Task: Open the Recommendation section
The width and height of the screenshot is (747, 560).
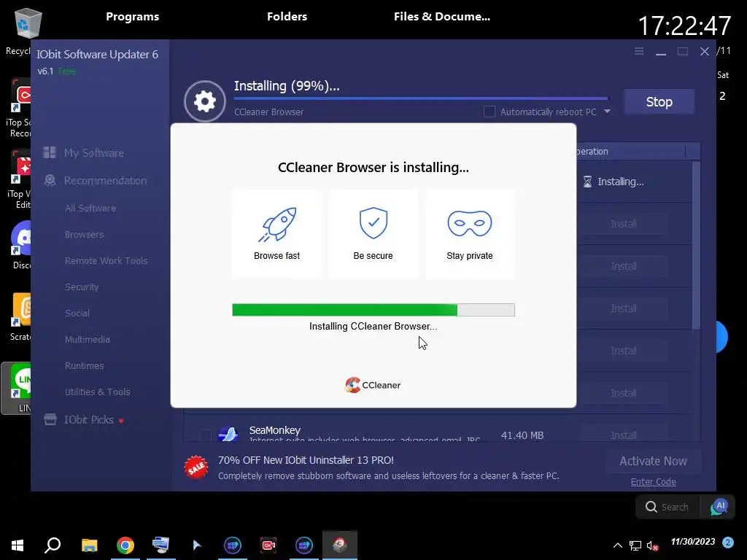Action: point(105,181)
